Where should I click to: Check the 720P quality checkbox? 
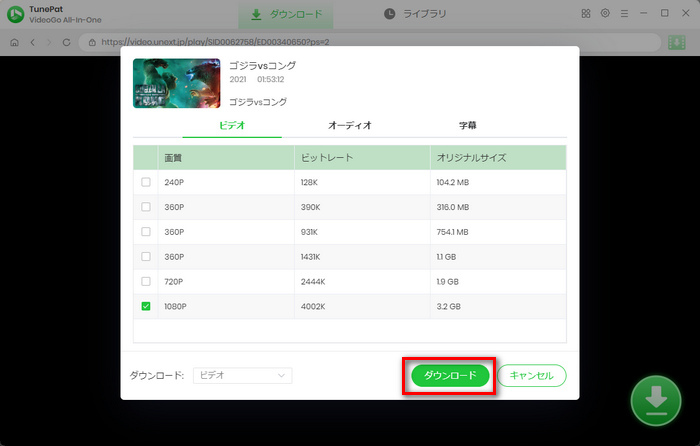click(x=146, y=281)
